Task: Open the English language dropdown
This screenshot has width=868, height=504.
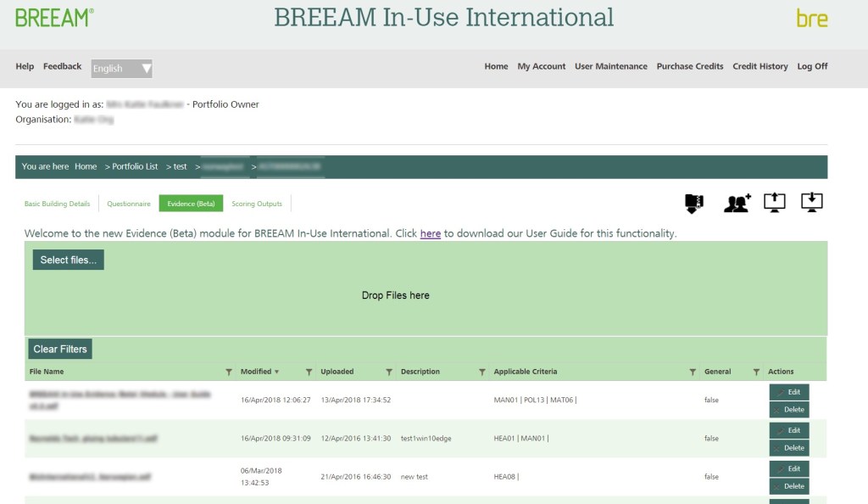Action: [122, 69]
